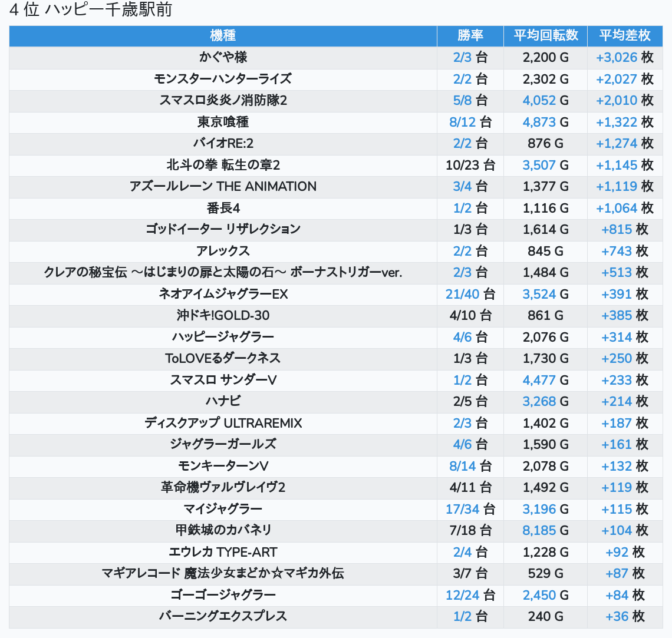Click the 12/24 win rate for ゴーゴージャグラー

462,595
